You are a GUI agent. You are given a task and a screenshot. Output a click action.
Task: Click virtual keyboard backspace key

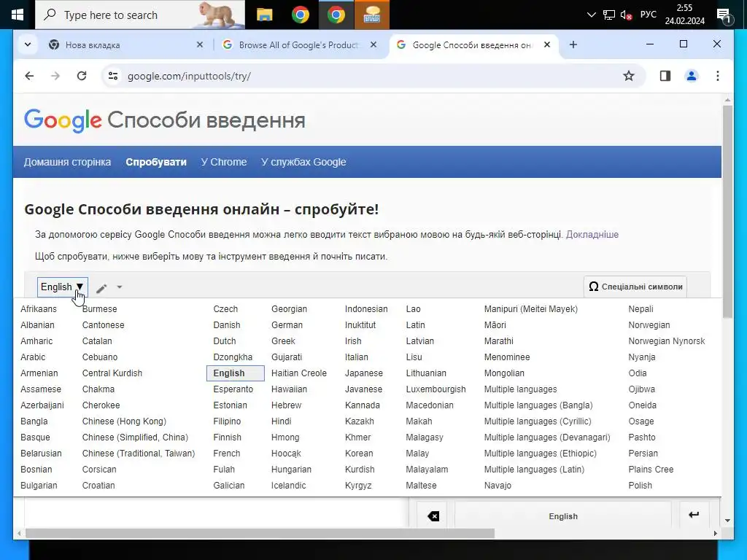[433, 516]
